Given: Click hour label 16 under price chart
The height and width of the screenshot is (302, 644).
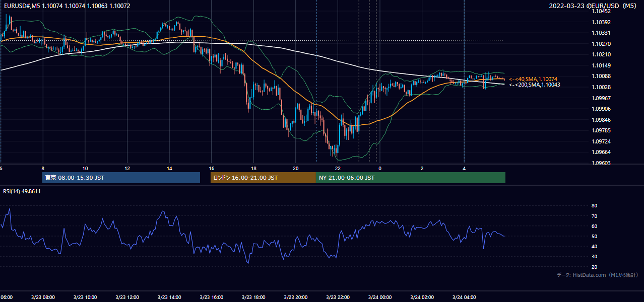Looking at the screenshot, I should pyautogui.click(x=212, y=169).
